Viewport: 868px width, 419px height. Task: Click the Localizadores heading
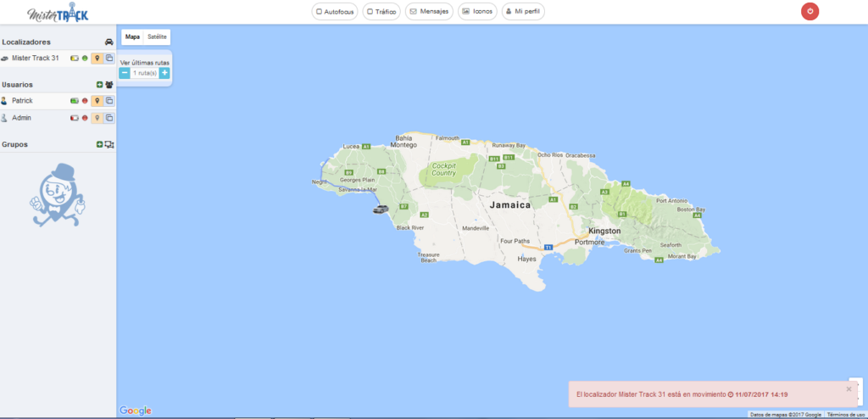[x=26, y=42]
